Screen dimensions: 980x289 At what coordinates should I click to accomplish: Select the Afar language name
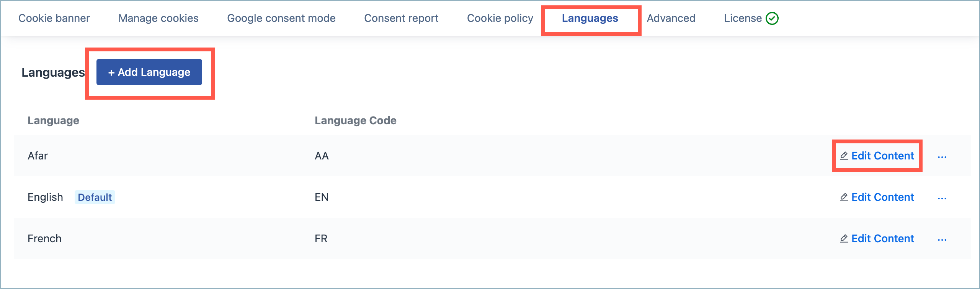(x=38, y=156)
